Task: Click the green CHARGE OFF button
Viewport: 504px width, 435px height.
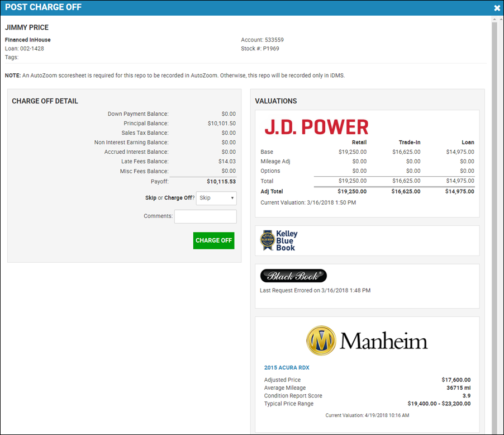Action: (x=214, y=240)
